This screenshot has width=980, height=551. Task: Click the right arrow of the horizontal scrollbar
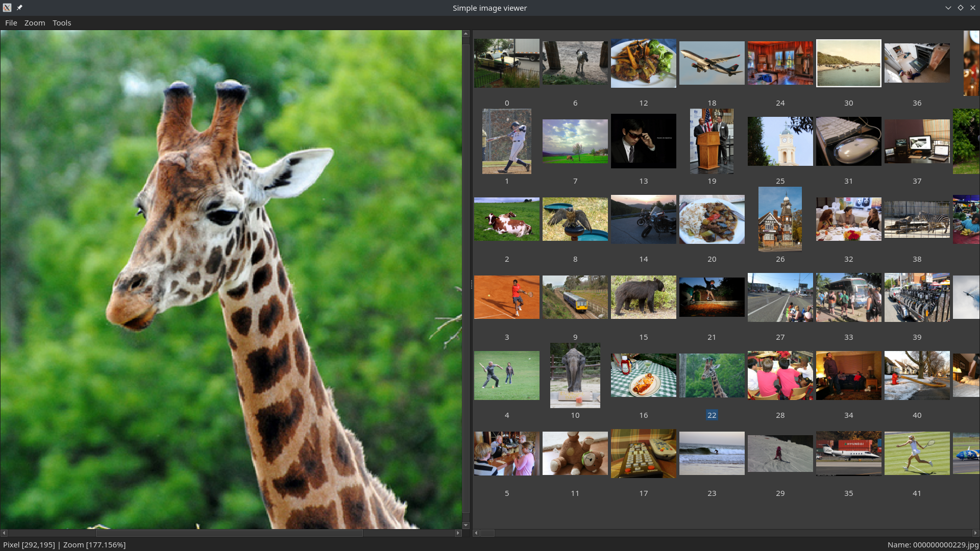click(x=458, y=534)
